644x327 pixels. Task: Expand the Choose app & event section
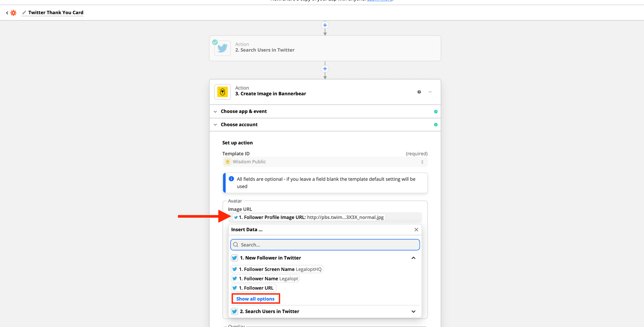[325, 111]
